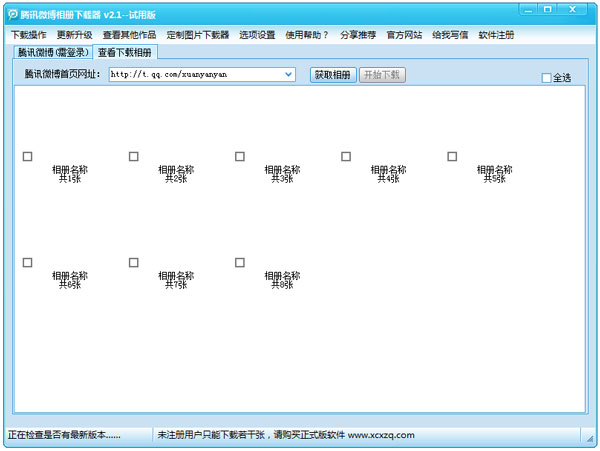Check the album 共2张 checkbox
Screen dimensions: 600x451
[x=134, y=156]
